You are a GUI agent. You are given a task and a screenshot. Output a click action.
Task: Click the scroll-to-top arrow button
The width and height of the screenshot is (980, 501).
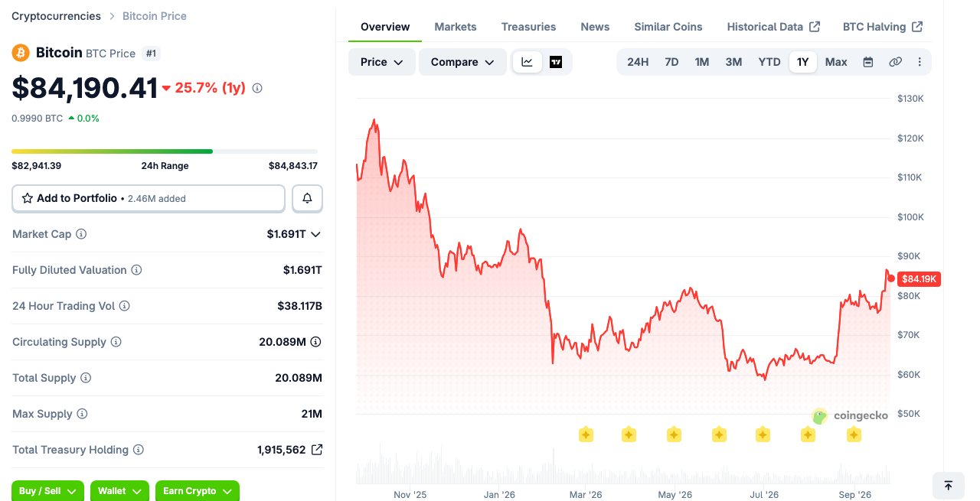[x=948, y=486]
